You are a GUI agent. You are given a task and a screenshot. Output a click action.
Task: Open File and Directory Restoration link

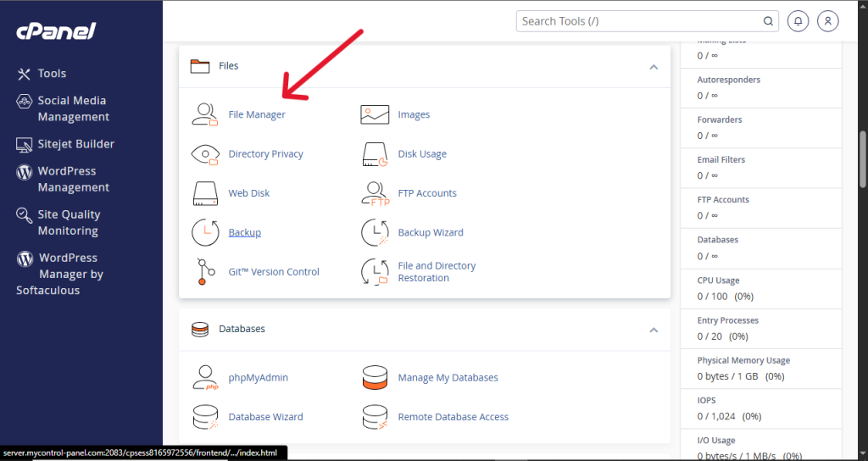[x=437, y=272]
